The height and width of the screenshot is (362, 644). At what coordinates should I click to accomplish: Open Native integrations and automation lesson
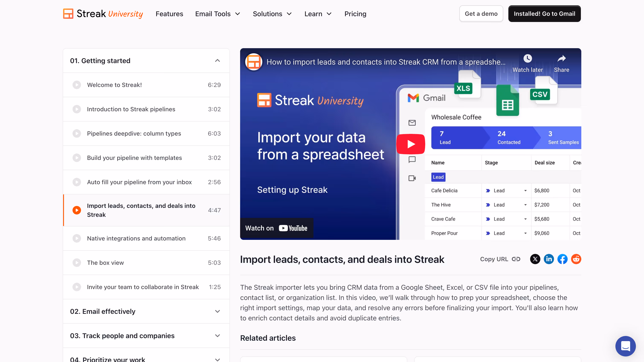coord(136,238)
